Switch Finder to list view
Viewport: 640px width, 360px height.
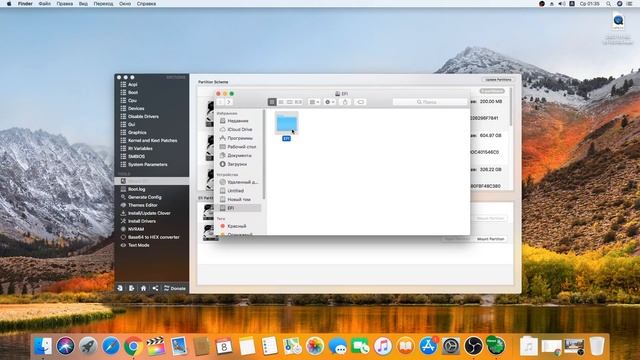click(x=281, y=102)
